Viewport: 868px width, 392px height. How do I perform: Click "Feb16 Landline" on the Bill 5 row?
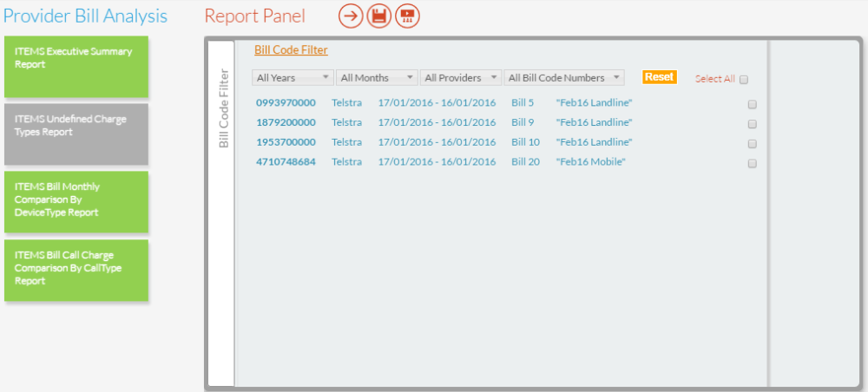594,103
